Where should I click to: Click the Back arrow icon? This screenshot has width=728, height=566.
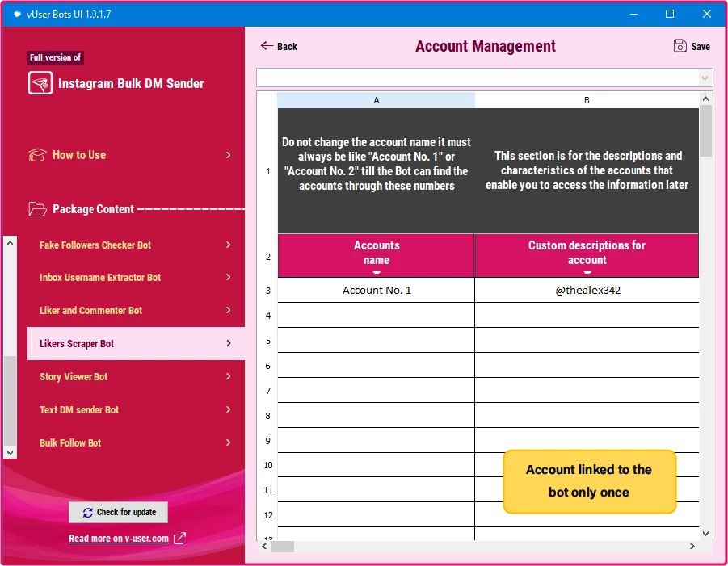[267, 45]
